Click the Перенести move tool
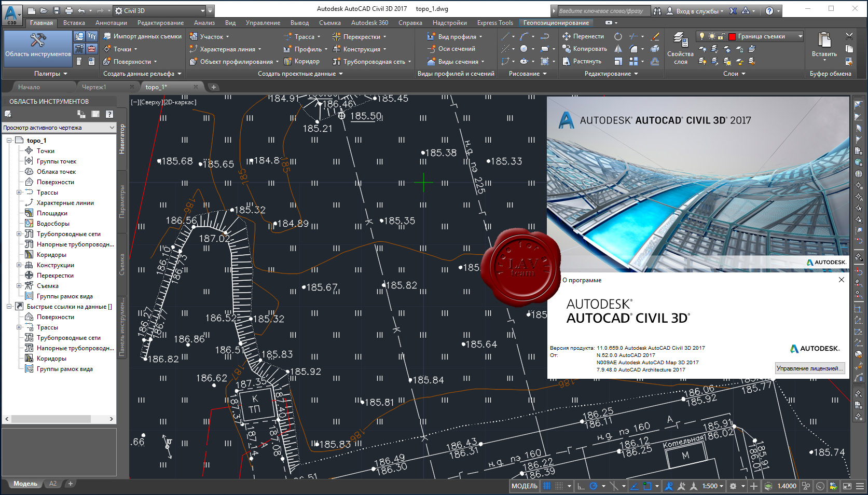 coord(583,36)
